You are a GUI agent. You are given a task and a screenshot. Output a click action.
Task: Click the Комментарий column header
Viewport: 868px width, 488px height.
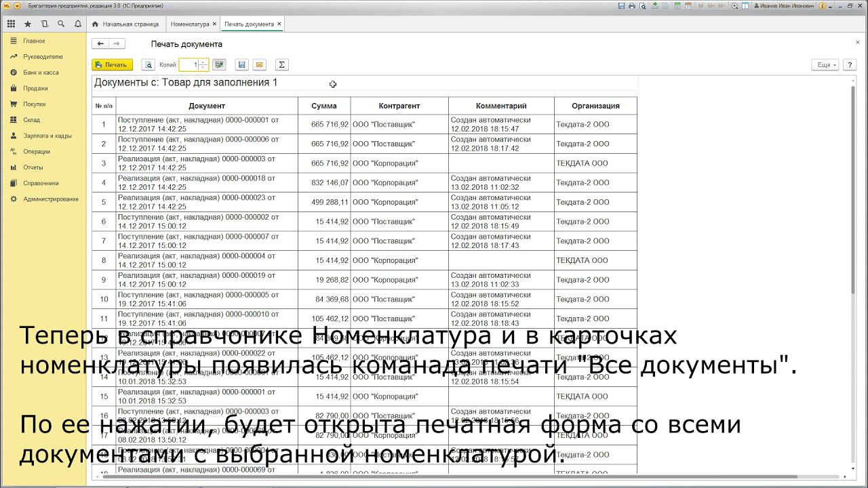(x=501, y=106)
